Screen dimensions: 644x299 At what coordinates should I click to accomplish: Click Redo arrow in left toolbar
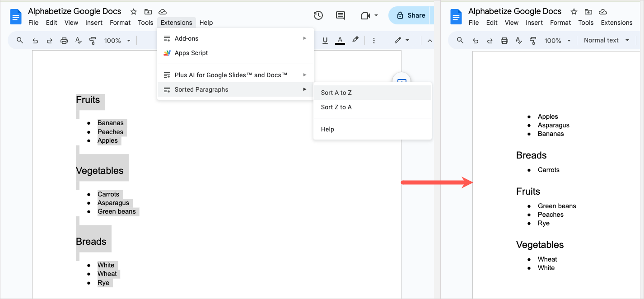pos(49,41)
